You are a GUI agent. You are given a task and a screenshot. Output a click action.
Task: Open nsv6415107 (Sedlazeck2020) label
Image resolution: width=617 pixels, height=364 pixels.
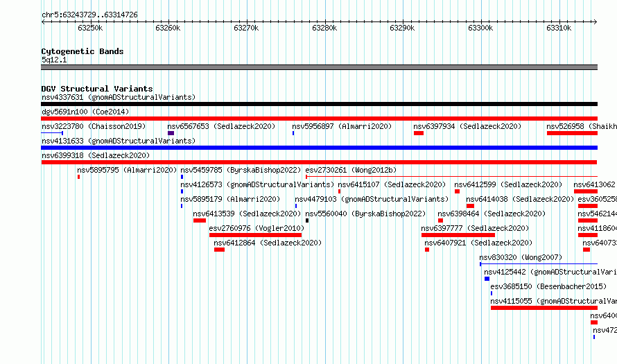pyautogui.click(x=392, y=184)
